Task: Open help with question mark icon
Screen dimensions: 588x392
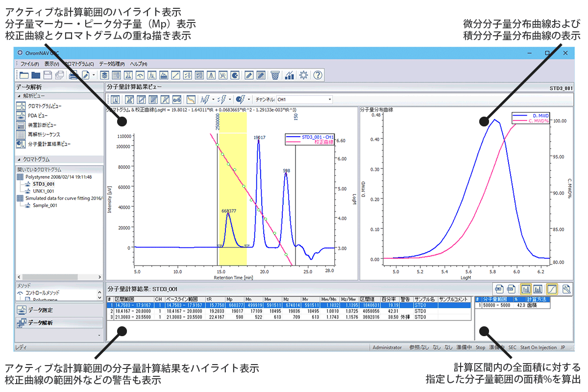Action: pyautogui.click(x=318, y=75)
